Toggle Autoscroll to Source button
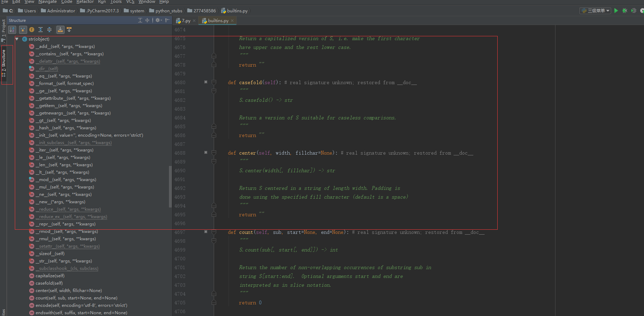Image resolution: width=644 pixels, height=316 pixels. pos(60,30)
